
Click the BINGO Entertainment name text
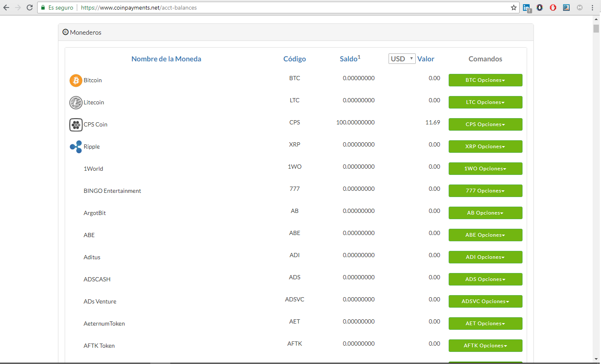click(112, 191)
